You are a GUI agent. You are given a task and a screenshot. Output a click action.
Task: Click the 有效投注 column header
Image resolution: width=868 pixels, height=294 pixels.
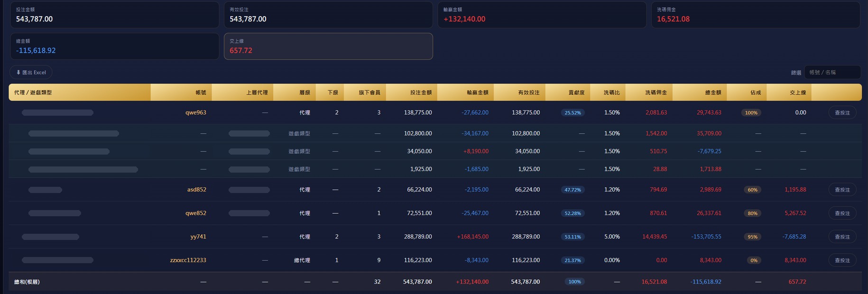tap(519, 92)
